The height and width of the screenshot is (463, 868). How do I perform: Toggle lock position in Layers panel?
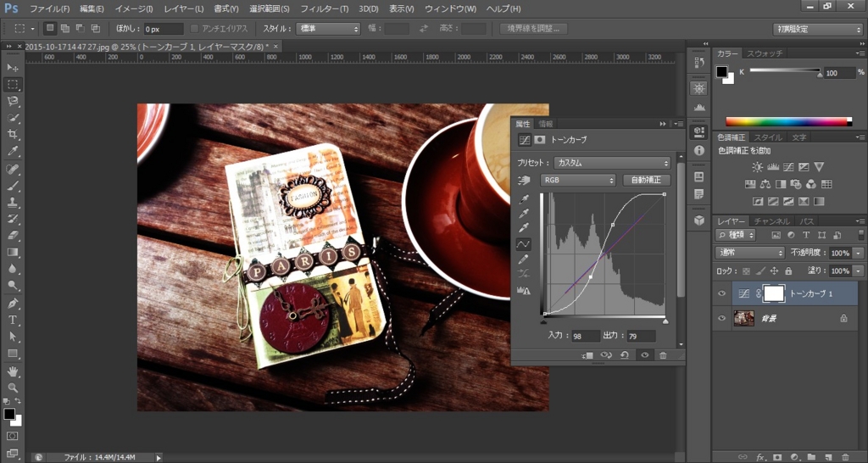[x=774, y=271]
